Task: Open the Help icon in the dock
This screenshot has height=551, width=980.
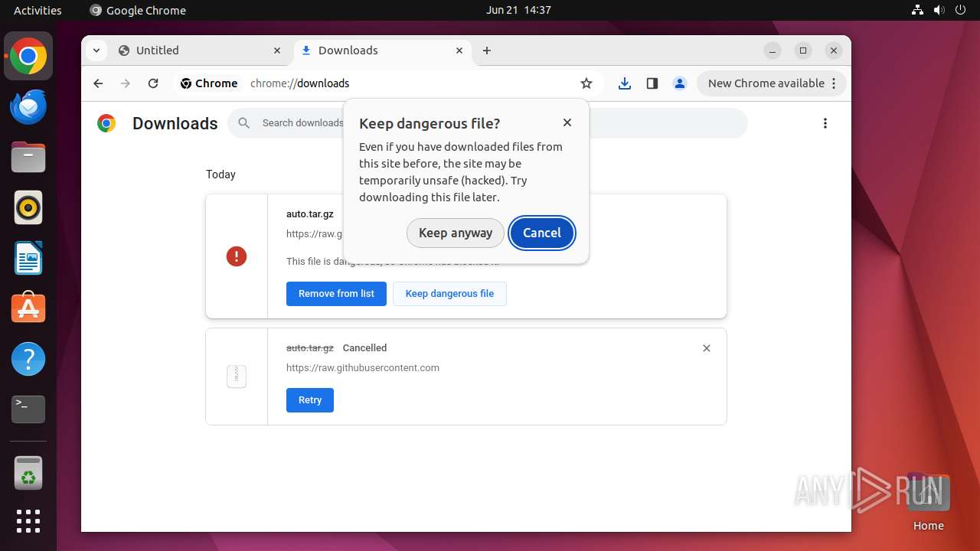Action: pyautogui.click(x=28, y=359)
